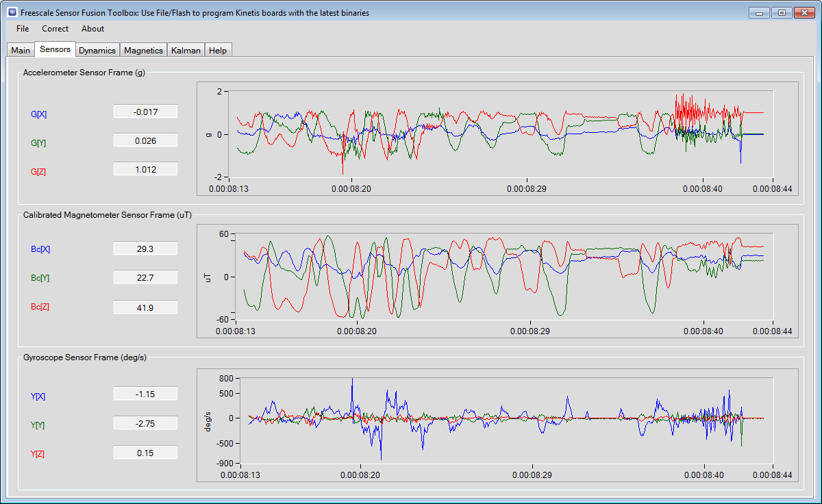Viewport: 822px width, 504px height.
Task: Select the G[Z] value field showing 1.012
Action: coord(145,169)
